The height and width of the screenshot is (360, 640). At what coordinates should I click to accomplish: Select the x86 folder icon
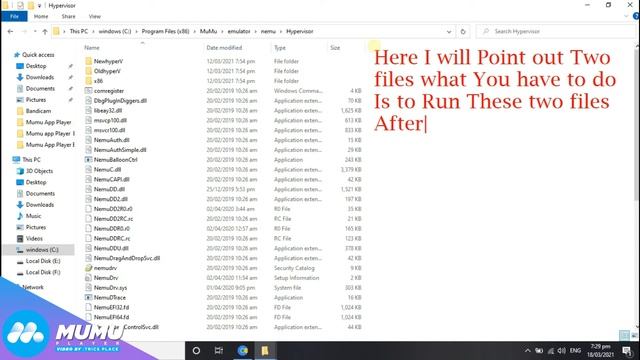89,81
